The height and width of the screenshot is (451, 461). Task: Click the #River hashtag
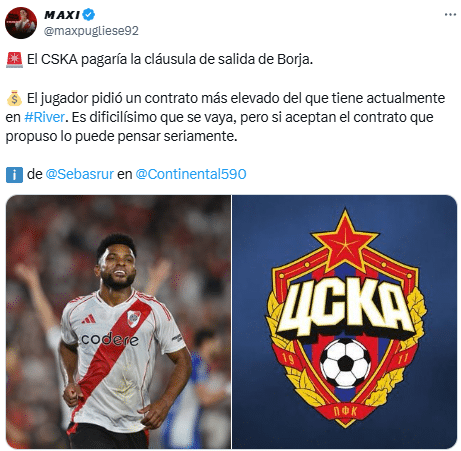point(44,117)
